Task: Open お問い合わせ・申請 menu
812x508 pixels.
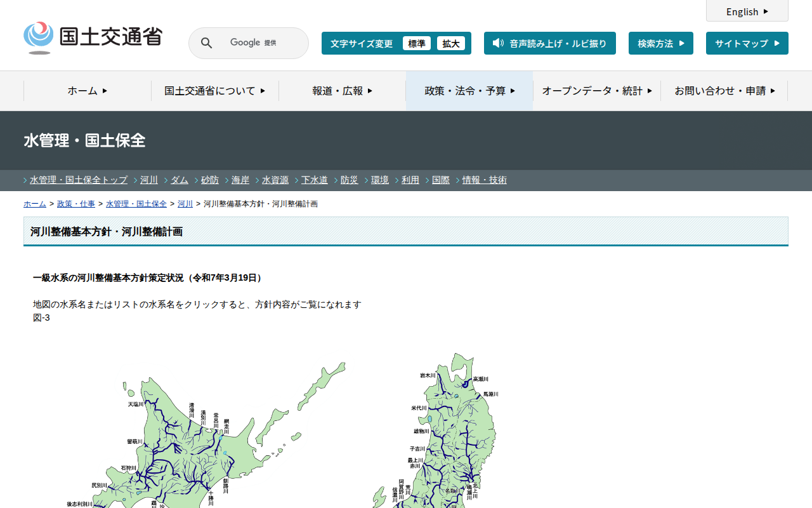Action: point(724,91)
